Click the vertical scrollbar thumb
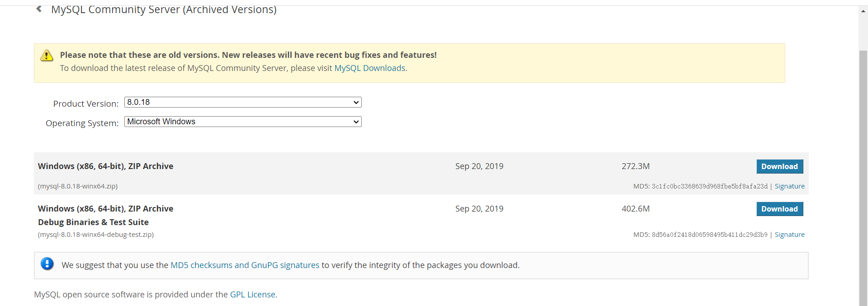868x306 pixels. coord(863,178)
